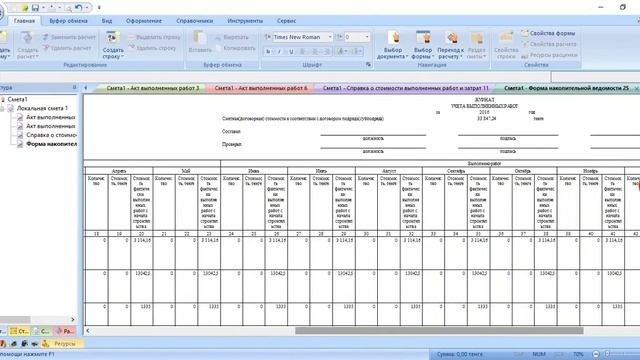640x360 pixels.
Task: Click Удалить строку command
Action: pos(152,48)
